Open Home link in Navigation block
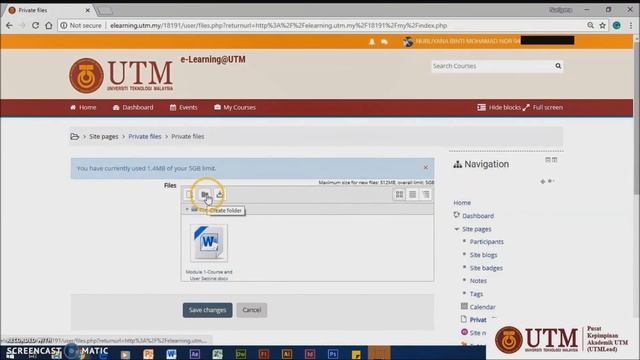Viewport: 640px width, 360px height. coord(462,202)
